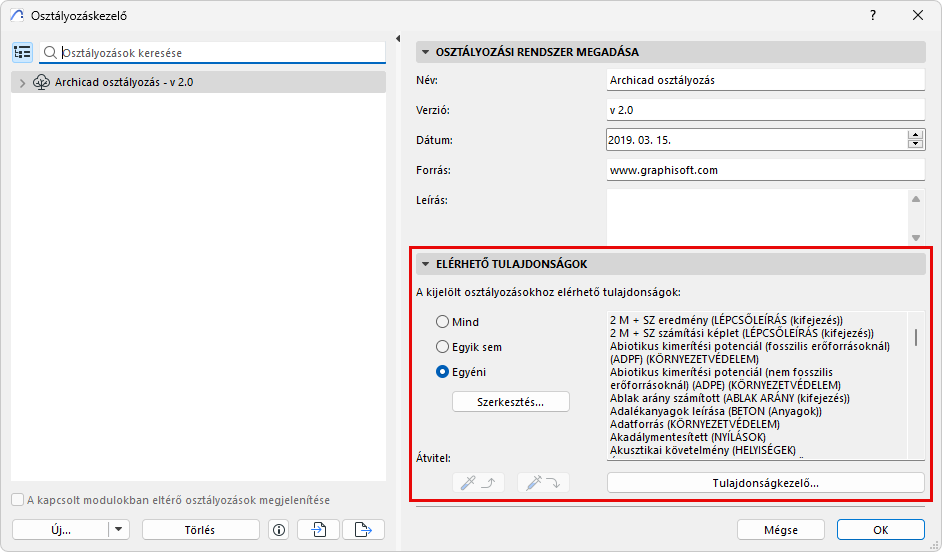Increase the date with stepper up arrow
The height and width of the screenshot is (552, 942).
[915, 135]
